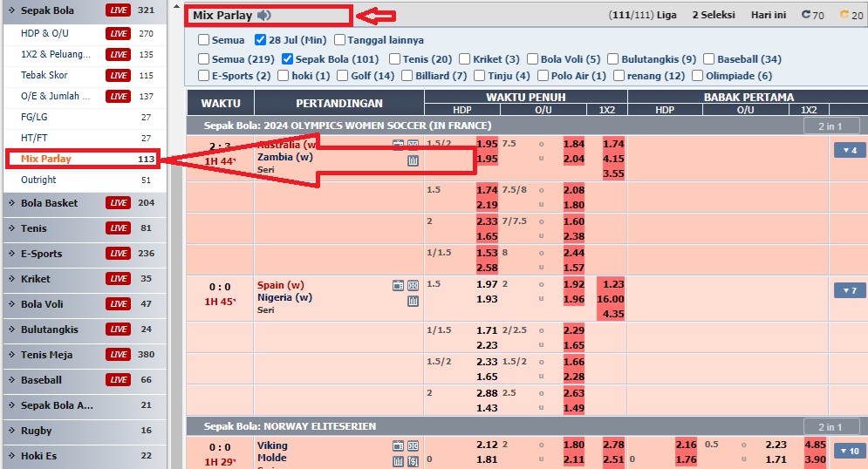The width and height of the screenshot is (868, 469).
Task: Pick Spain (w) handicap odds 1.97
Action: 487,284
